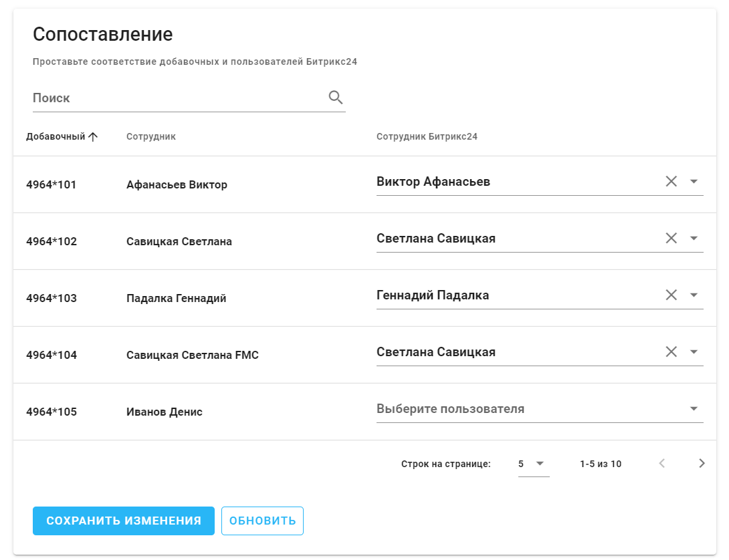Expand dropdown for extension 4964*102
The height and width of the screenshot is (560, 729).
[x=694, y=238]
